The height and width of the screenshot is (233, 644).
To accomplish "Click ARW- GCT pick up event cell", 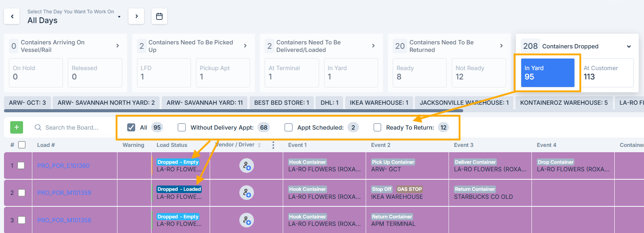I will click(387, 169).
